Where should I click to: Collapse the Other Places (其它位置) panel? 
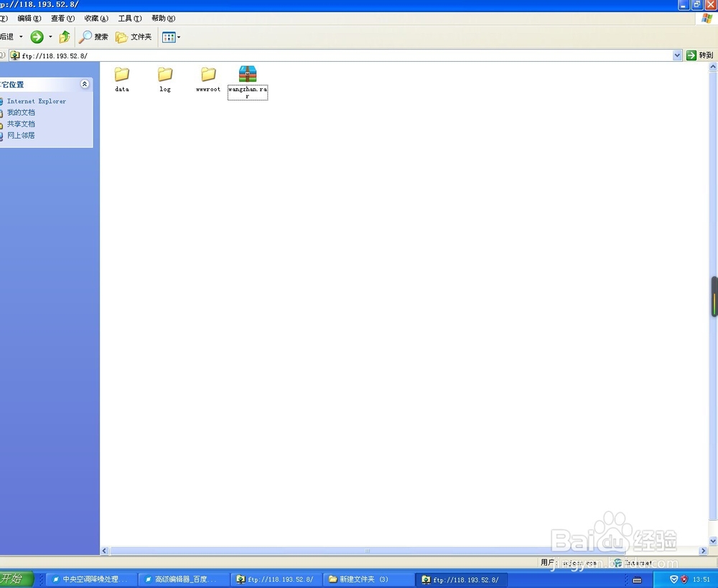[x=85, y=84]
